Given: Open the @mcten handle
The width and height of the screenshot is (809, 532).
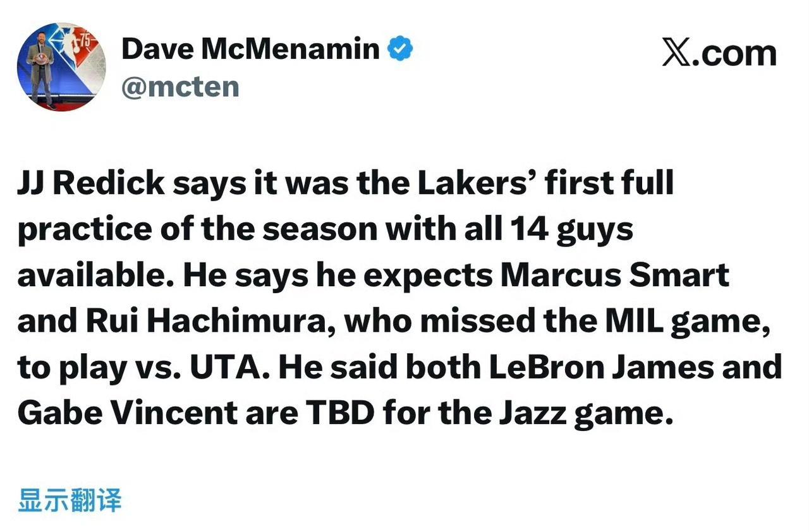Looking at the screenshot, I should point(180,87).
